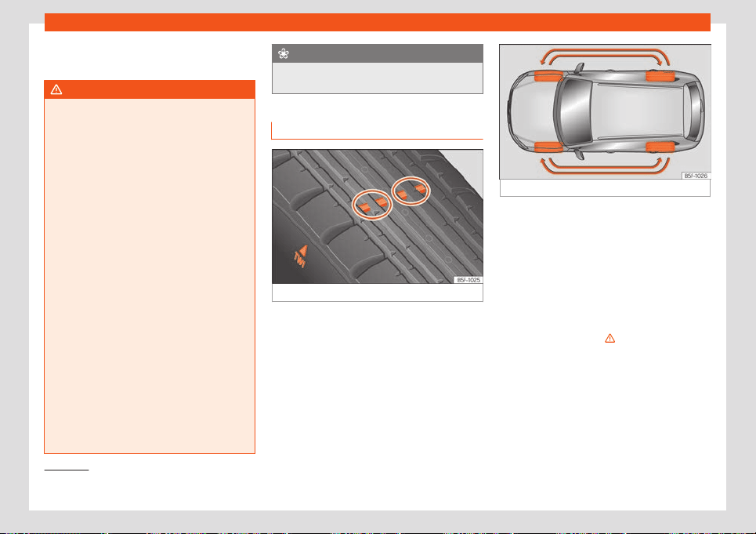Click the warning triangle icon in orange header
This screenshot has width=756, height=534.
click(56, 89)
